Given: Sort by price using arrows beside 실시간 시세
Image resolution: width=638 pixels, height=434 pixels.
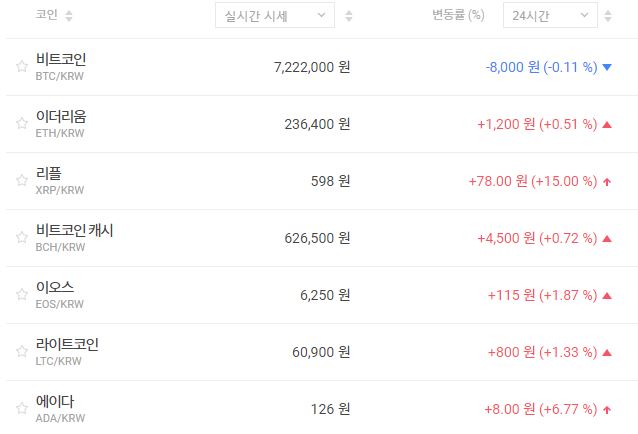Looking at the screenshot, I should pyautogui.click(x=349, y=16).
